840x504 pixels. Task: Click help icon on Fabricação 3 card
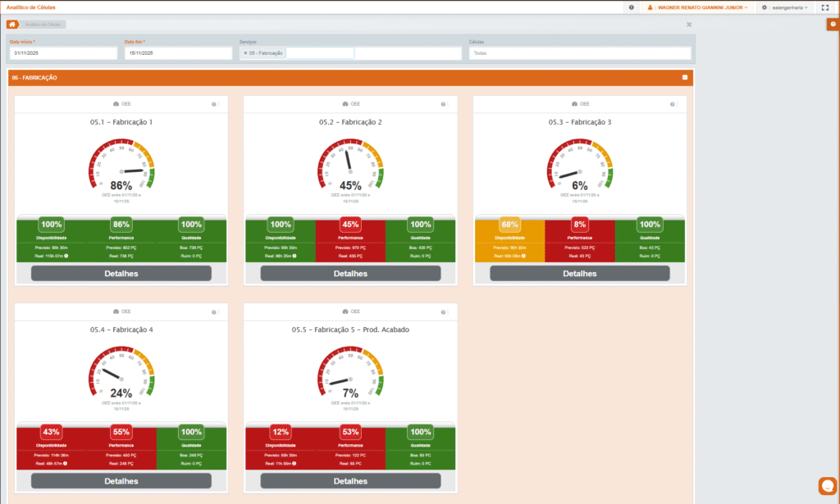coord(673,105)
